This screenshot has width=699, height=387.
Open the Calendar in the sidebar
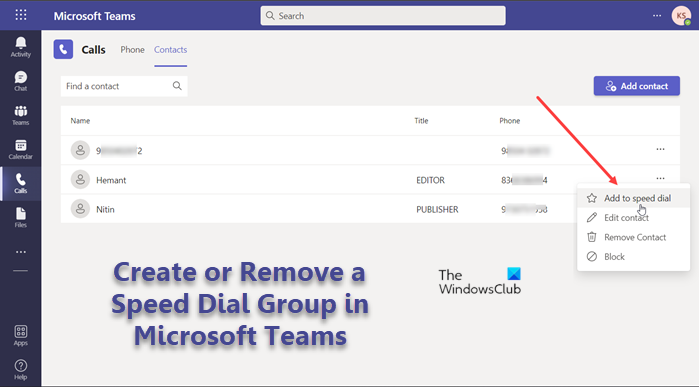pyautogui.click(x=21, y=149)
